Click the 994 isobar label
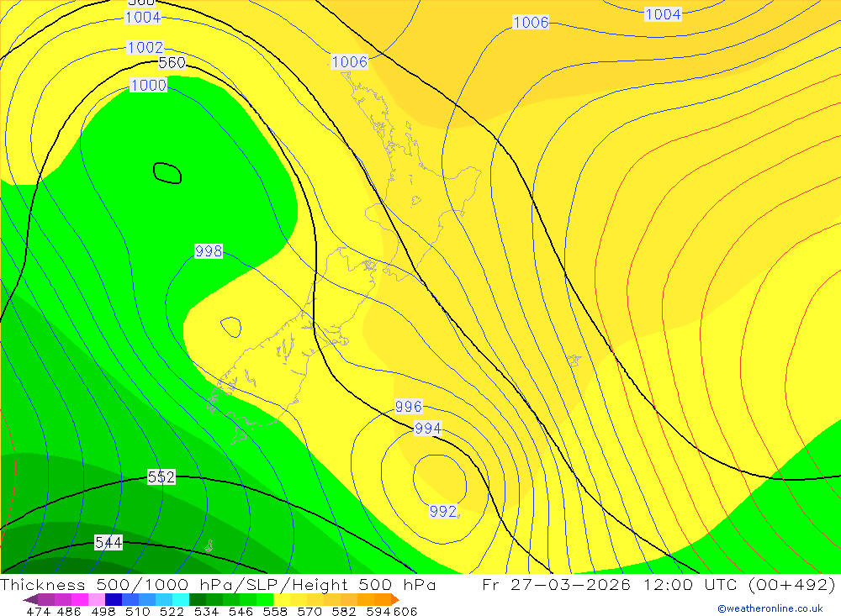The height and width of the screenshot is (616, 841). pyautogui.click(x=428, y=428)
